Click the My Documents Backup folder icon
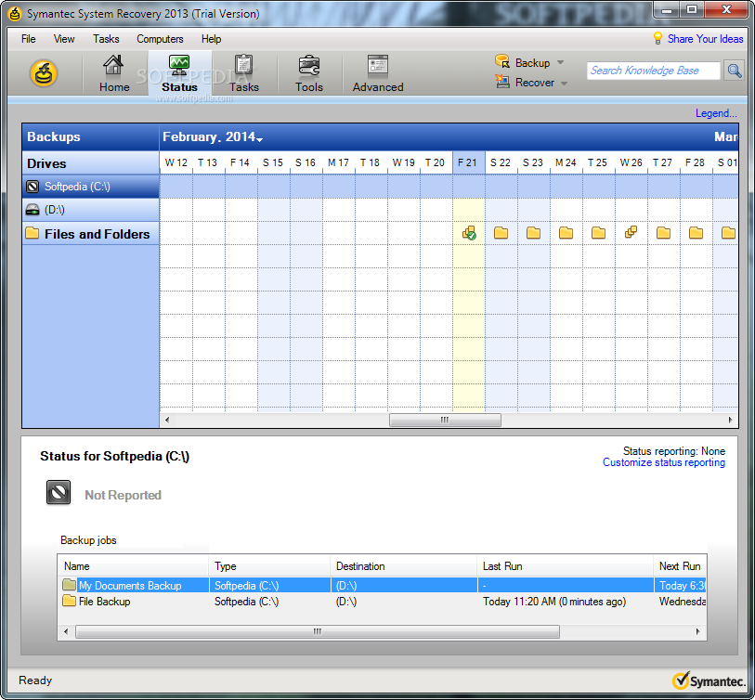 [x=69, y=585]
